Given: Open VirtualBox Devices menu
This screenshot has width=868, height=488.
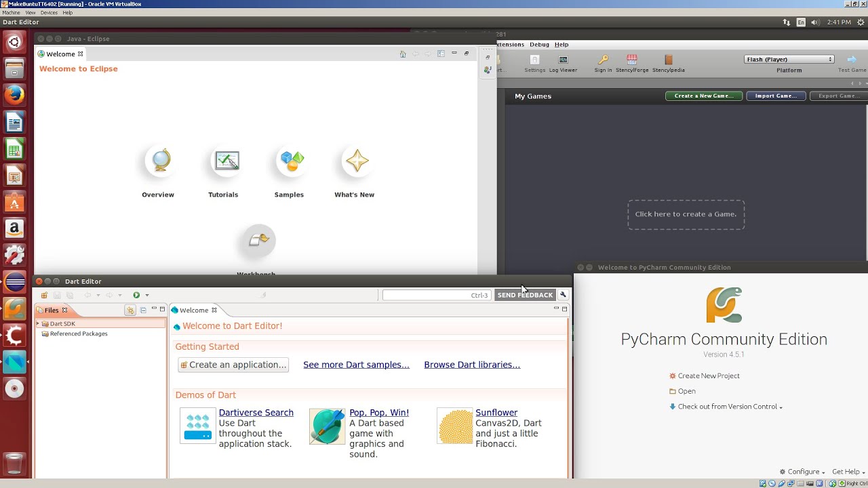Looking at the screenshot, I should click(49, 13).
